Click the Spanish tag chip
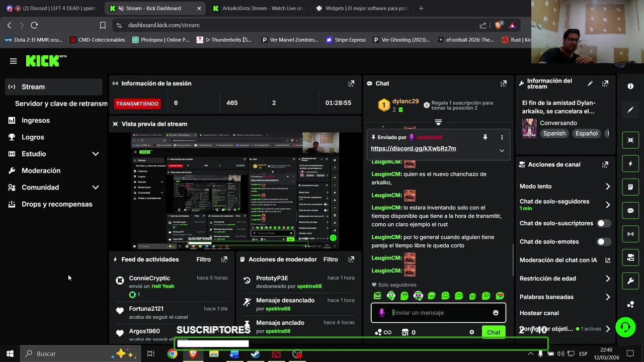644x362 pixels. tap(554, 134)
